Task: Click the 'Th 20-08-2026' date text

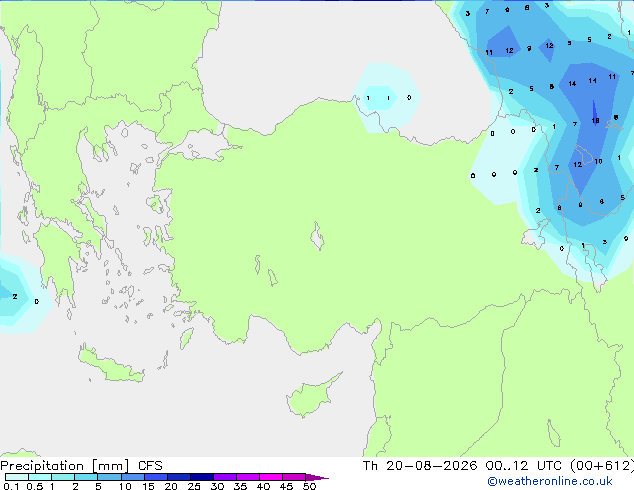Action: click(x=420, y=466)
